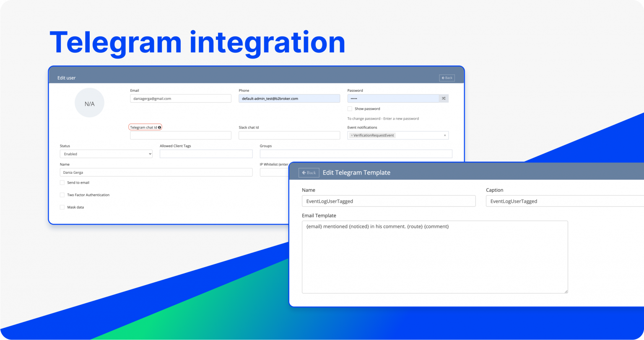
Task: Select the Name field showing Dania Gerga
Action: click(x=156, y=172)
